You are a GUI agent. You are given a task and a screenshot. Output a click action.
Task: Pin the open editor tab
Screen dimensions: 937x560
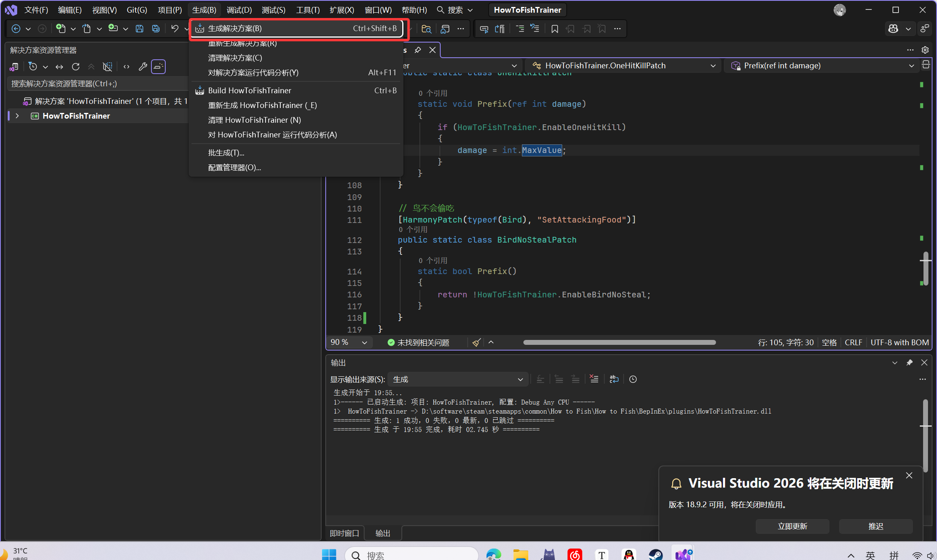pos(418,50)
